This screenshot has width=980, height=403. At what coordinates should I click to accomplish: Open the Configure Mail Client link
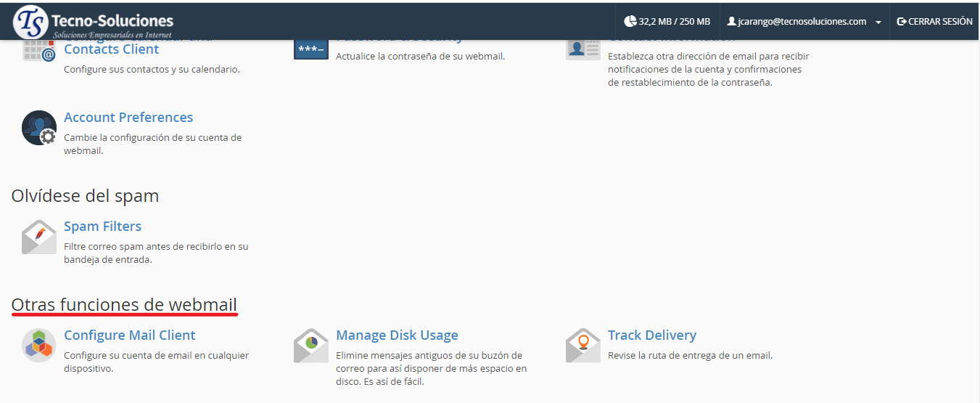point(130,335)
